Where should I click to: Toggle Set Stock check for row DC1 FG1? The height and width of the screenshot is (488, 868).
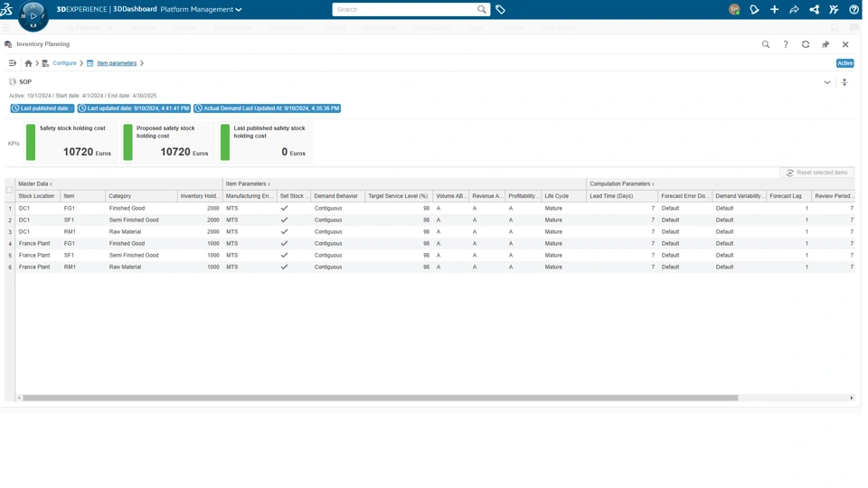click(x=284, y=208)
